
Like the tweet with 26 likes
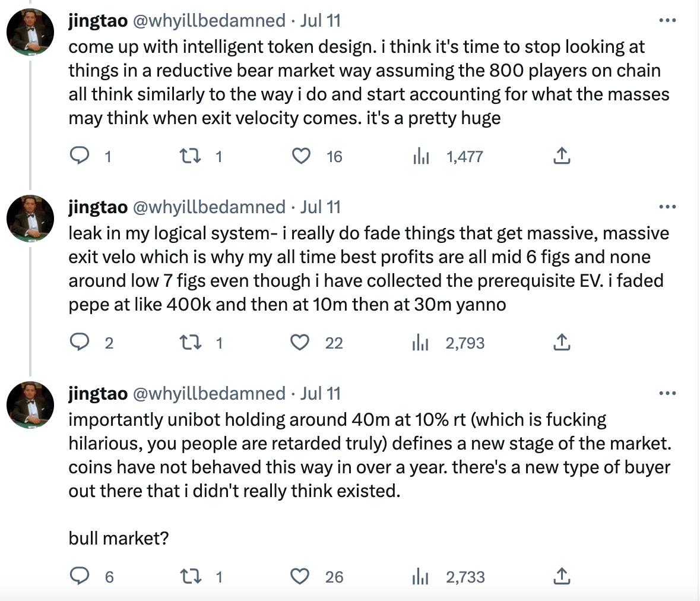coord(301,577)
